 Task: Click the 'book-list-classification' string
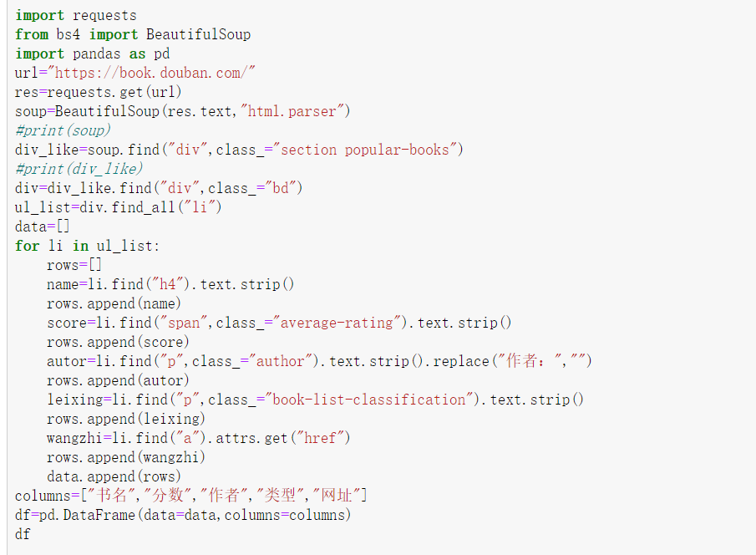(x=367, y=400)
